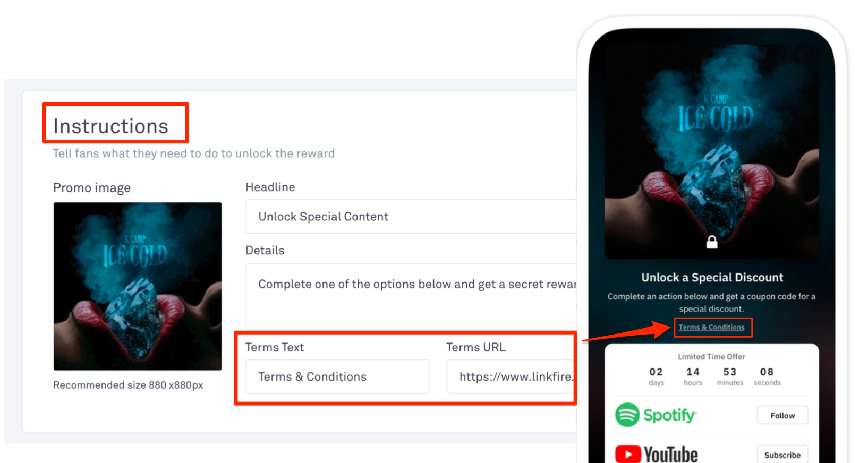This screenshot has width=868, height=463.
Task: Click the Promo image label
Action: pyautogui.click(x=91, y=187)
